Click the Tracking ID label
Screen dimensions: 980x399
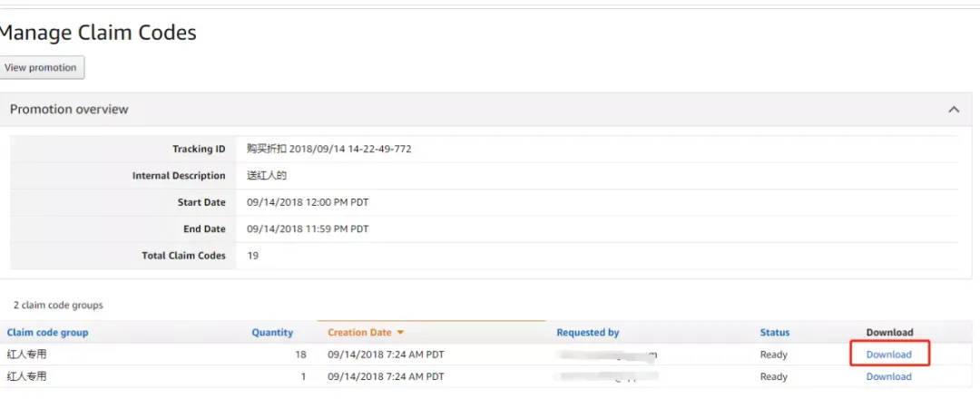199,150
